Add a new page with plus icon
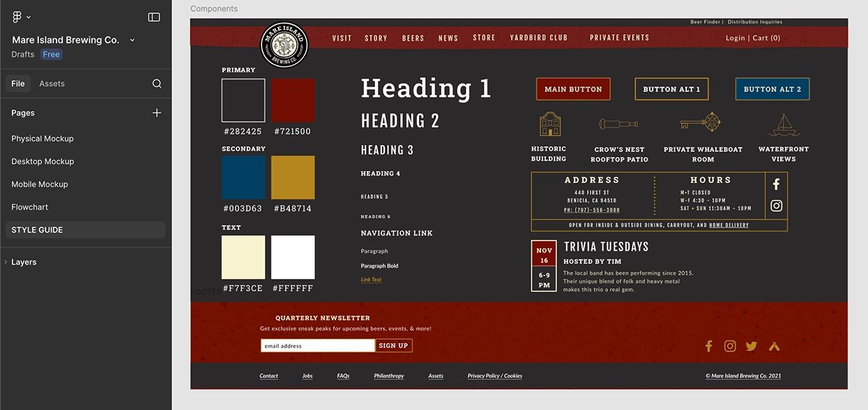868x410 pixels. click(157, 113)
